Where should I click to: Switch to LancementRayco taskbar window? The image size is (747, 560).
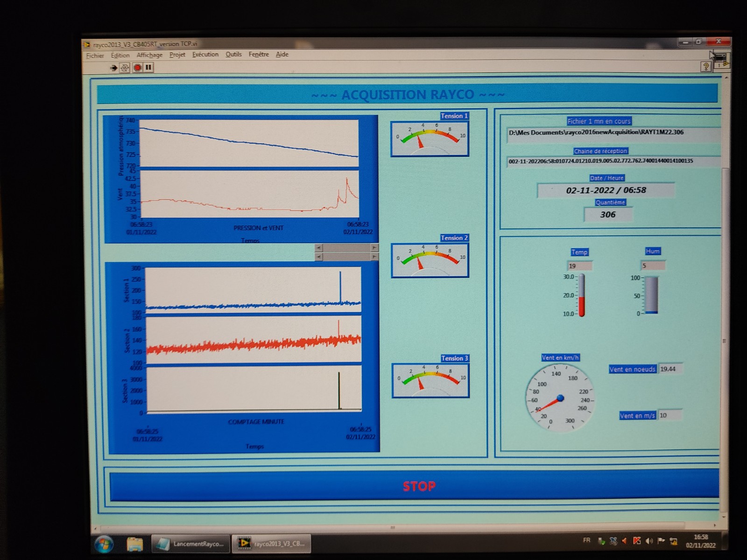[191, 544]
